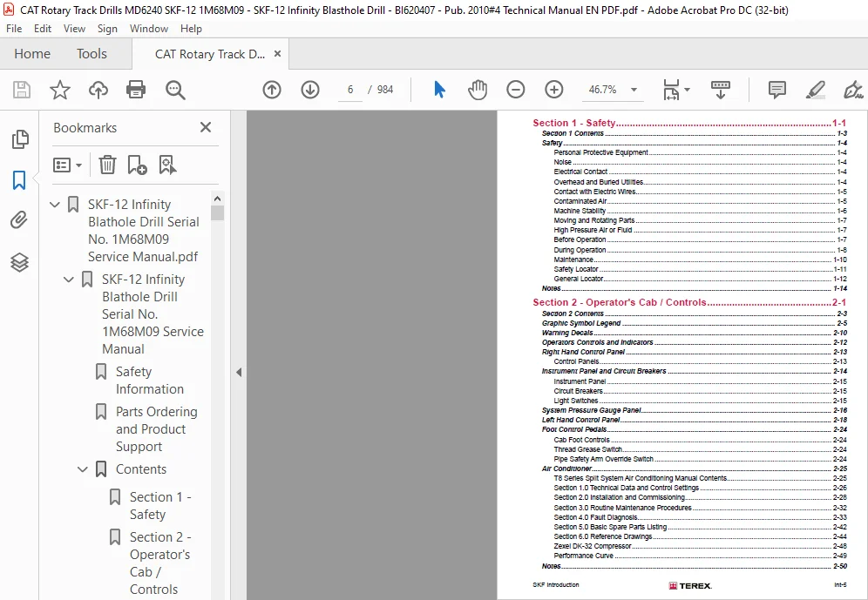The image size is (868, 600).
Task: Collapse the Contents bookmark
Action: tap(83, 469)
